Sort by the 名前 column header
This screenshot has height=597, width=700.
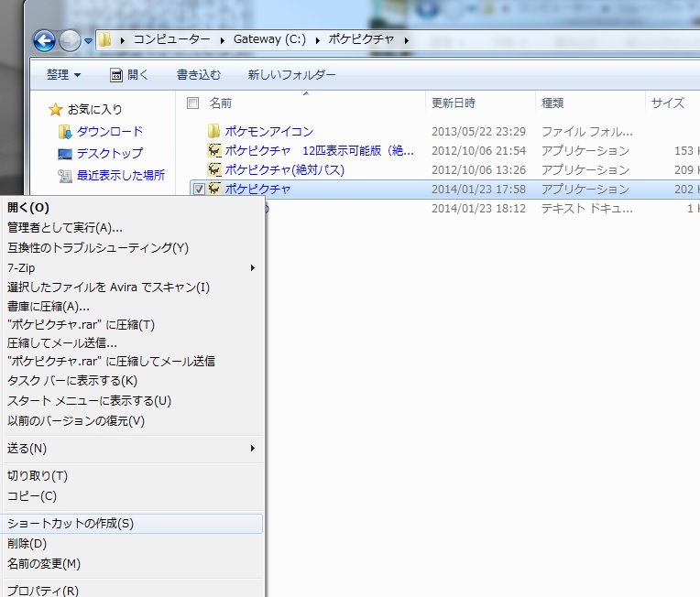[221, 103]
